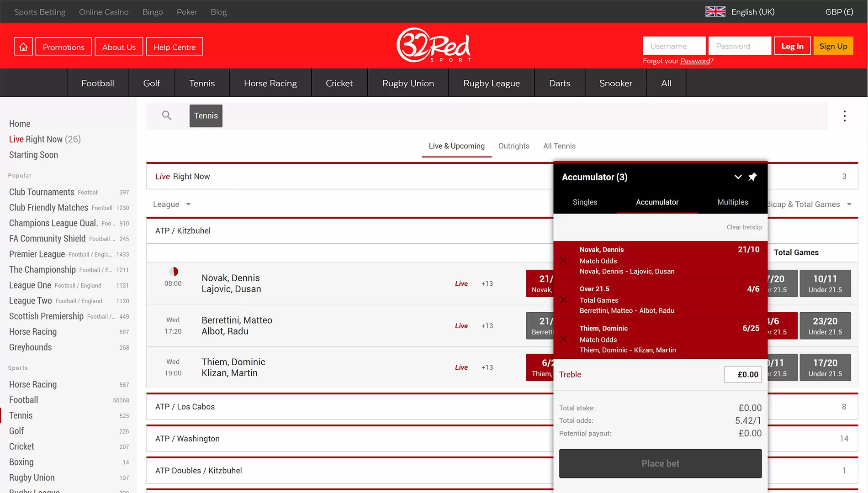The height and width of the screenshot is (493, 868).
Task: Open the League dropdown filter
Action: point(172,204)
